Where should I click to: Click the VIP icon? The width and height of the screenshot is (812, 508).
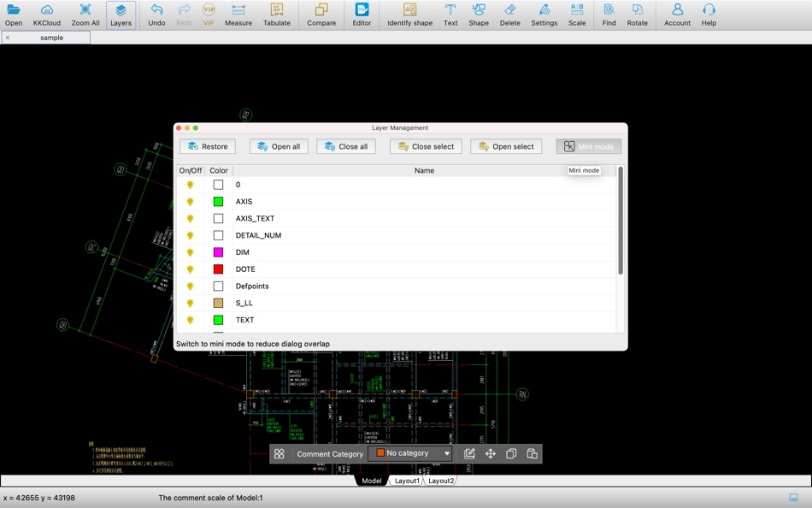[209, 15]
